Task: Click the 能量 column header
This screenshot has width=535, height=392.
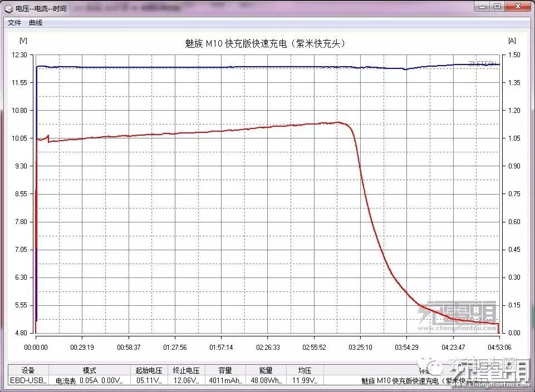Action: pyautogui.click(x=266, y=370)
